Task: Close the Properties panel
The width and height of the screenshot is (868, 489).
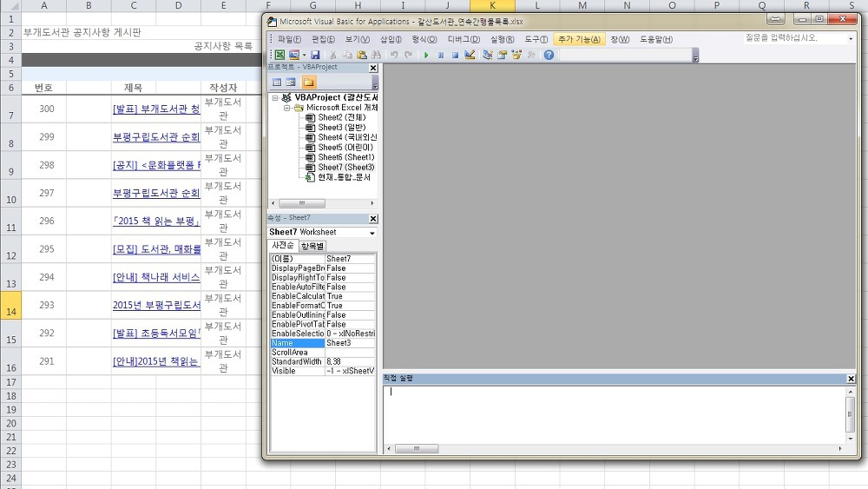Action: pos(373,219)
